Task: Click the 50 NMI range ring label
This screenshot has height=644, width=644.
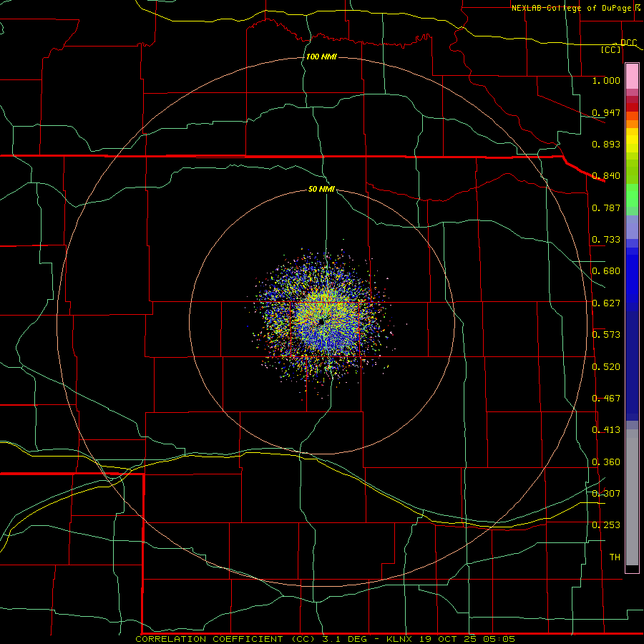Action: [x=321, y=189]
